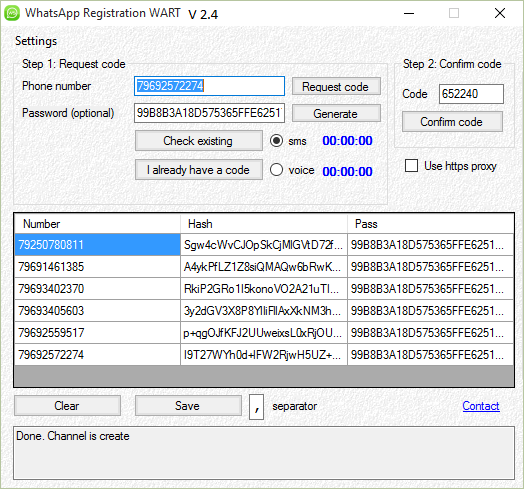Click the Confirm code button
The width and height of the screenshot is (524, 490).
452,122
